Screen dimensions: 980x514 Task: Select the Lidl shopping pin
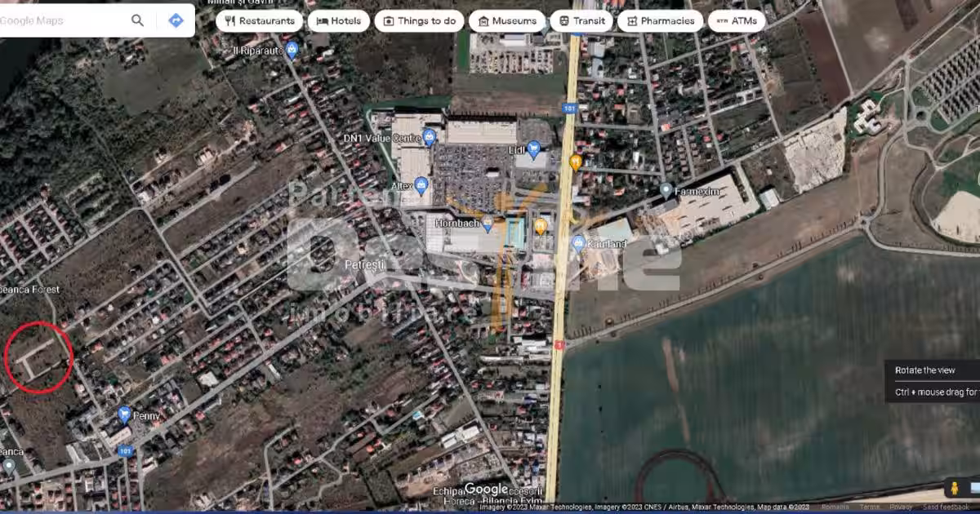tap(534, 148)
